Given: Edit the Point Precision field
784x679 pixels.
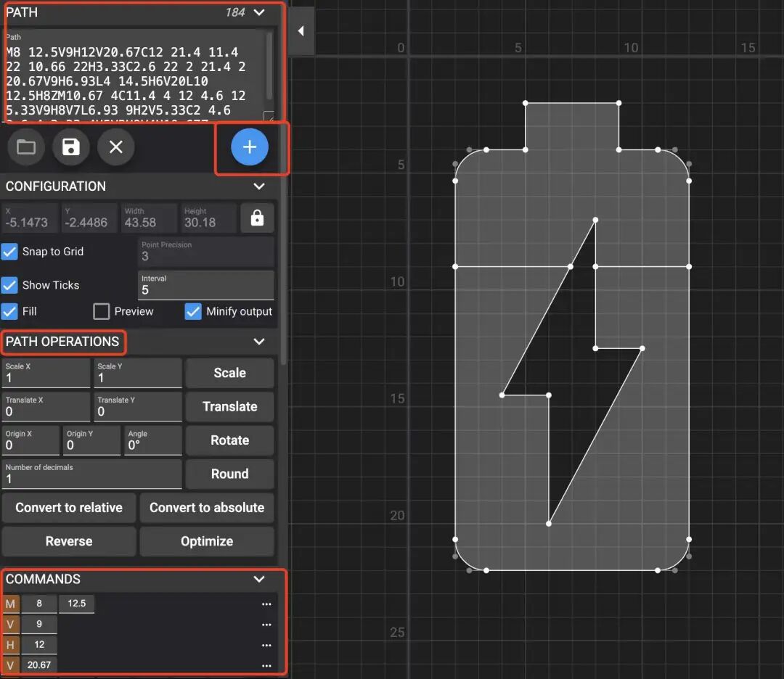Looking at the screenshot, I should coord(206,251).
